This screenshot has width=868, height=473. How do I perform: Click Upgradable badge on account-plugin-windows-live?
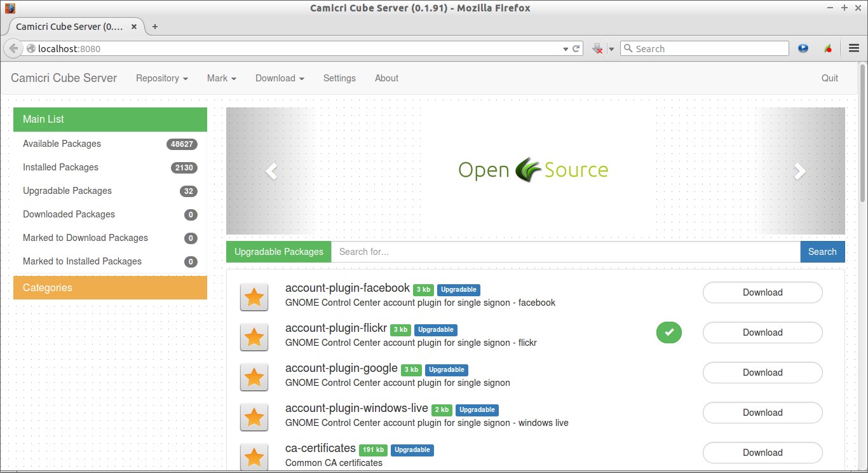pyautogui.click(x=477, y=409)
